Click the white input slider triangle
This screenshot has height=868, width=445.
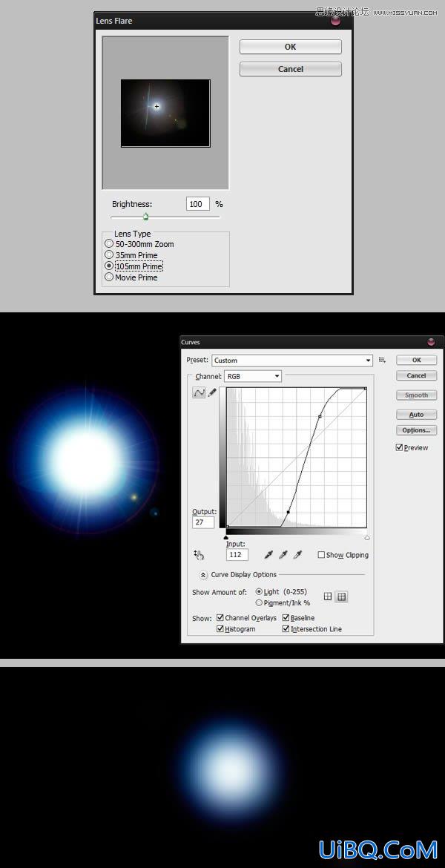coord(367,537)
